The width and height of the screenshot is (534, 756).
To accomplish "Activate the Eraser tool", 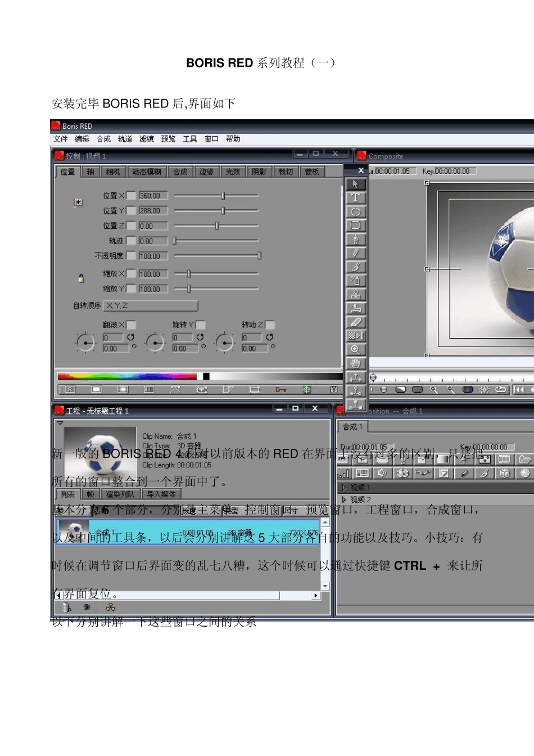I will [355, 322].
